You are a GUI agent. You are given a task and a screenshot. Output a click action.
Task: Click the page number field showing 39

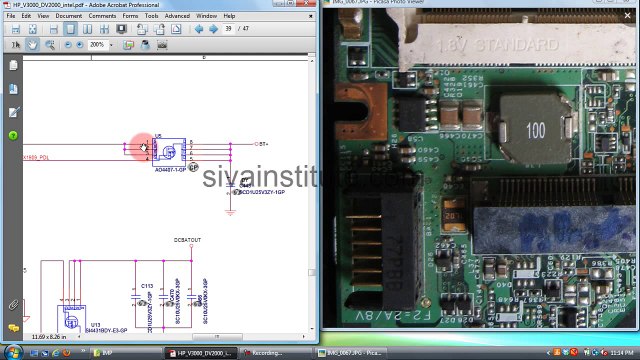(x=228, y=29)
